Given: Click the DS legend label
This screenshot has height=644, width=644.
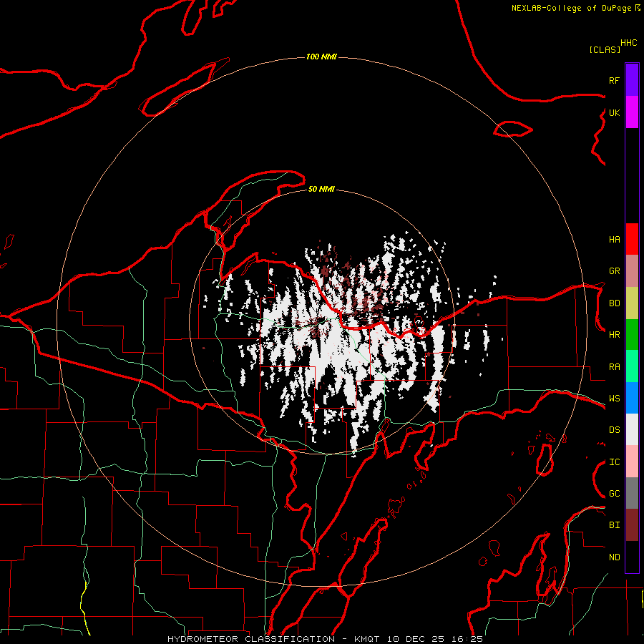Looking at the screenshot, I should [614, 430].
